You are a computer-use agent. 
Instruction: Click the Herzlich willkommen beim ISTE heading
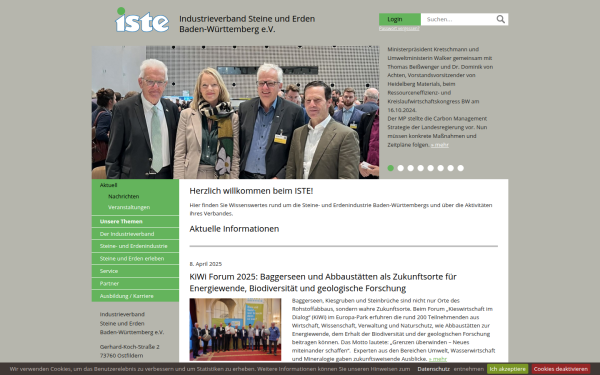click(251, 191)
